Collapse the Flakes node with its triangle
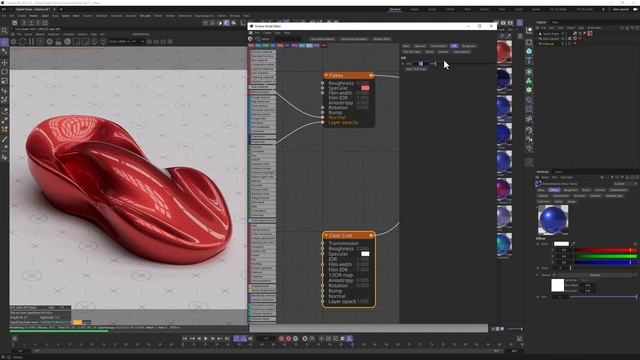 pos(326,76)
